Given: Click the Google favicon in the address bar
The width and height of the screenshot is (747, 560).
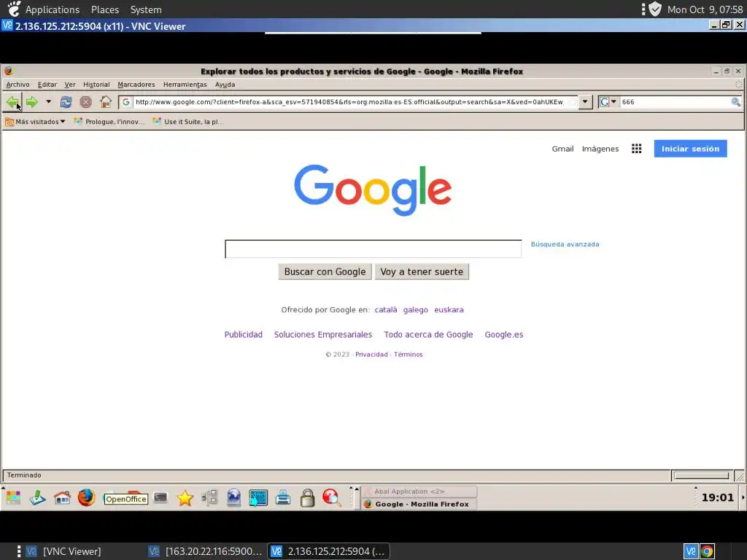Looking at the screenshot, I should tap(125, 102).
